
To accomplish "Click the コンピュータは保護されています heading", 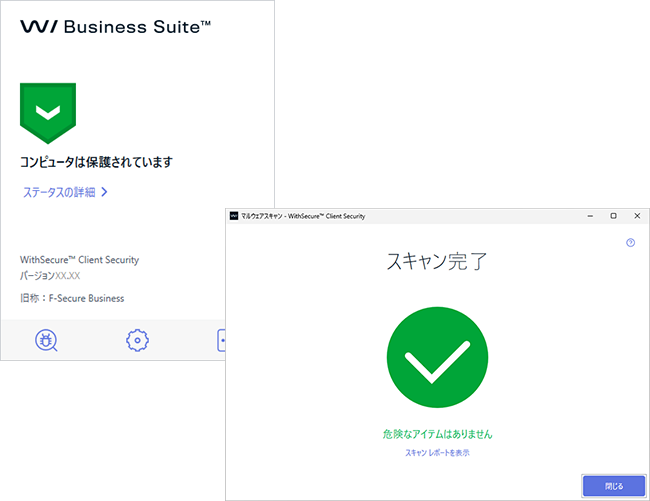I will pos(96,162).
